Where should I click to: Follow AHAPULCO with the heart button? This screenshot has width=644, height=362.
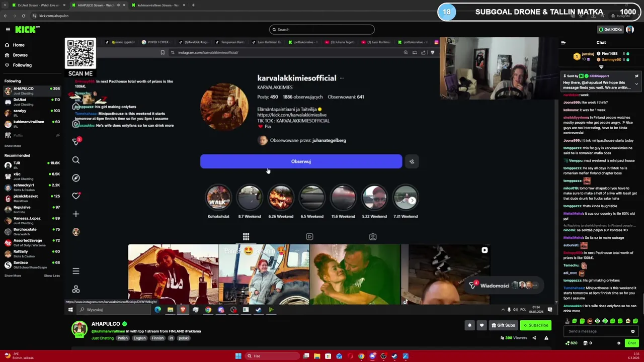coord(481,325)
